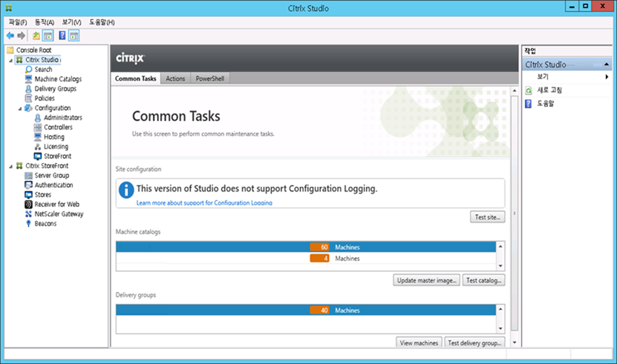This screenshot has height=364, width=617.
Task: Open the 보기(V) menu
Action: (72, 22)
